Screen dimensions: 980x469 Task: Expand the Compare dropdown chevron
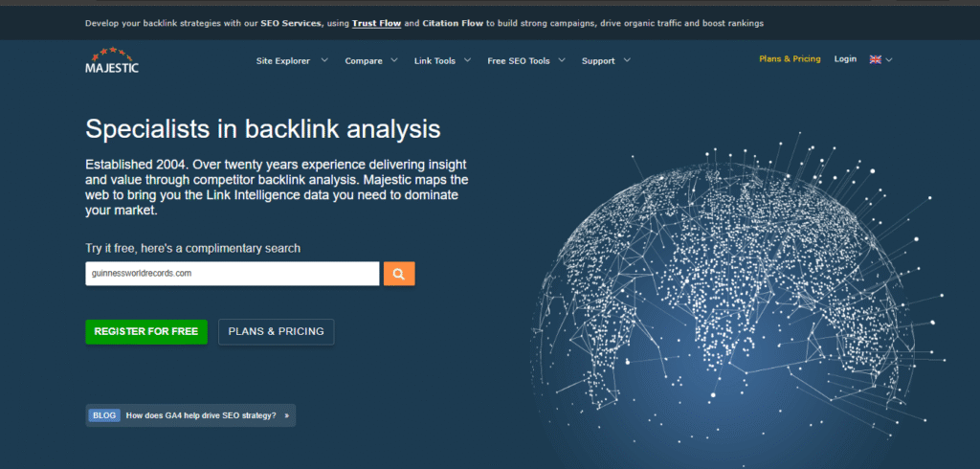(393, 60)
